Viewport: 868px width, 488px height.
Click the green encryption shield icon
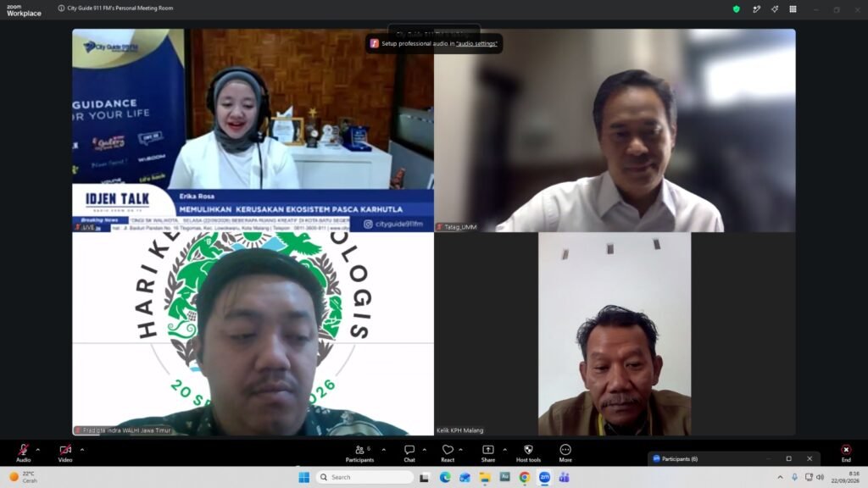coord(737,8)
